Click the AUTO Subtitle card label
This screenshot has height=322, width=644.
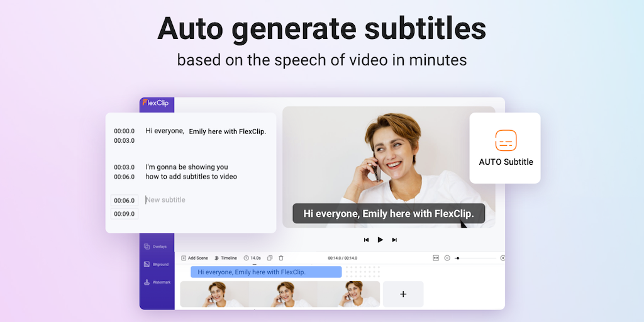click(506, 162)
